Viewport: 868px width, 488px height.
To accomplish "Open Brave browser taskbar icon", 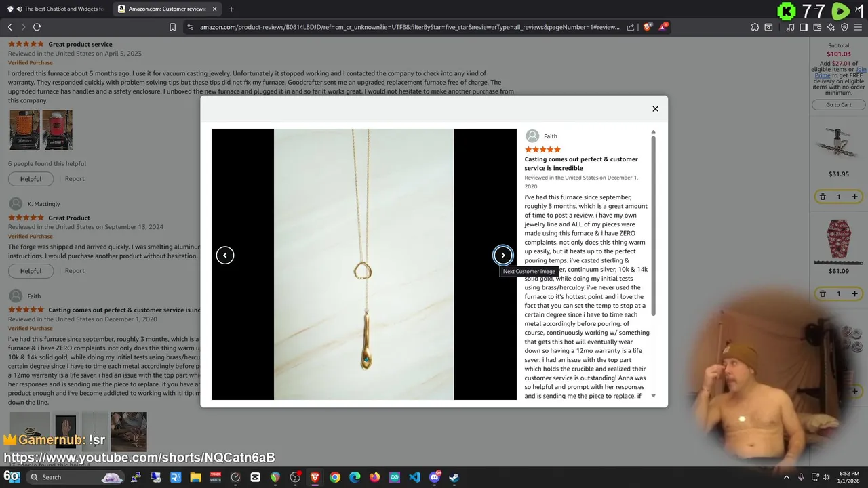I will coord(315,477).
